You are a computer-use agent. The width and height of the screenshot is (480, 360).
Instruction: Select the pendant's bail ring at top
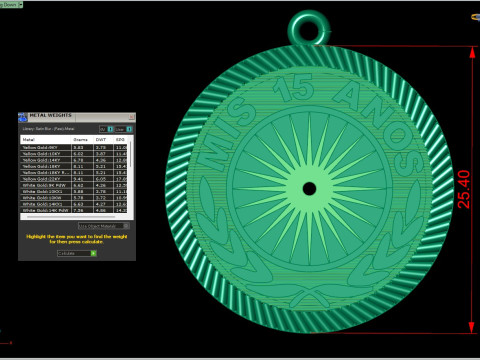tap(309, 28)
